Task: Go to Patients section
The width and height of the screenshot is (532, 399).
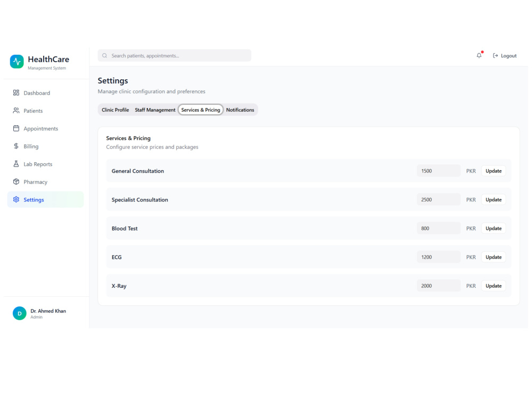Action: point(45,111)
